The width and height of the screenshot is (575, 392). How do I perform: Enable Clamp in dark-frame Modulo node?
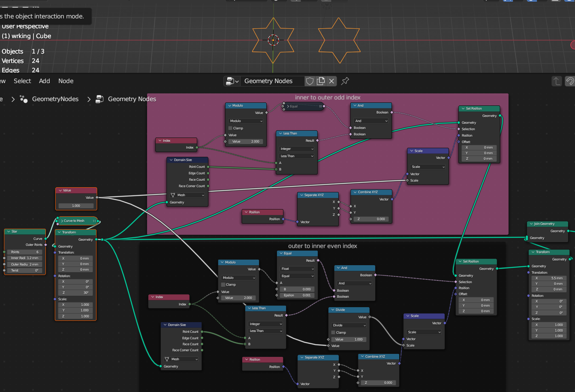(x=223, y=284)
